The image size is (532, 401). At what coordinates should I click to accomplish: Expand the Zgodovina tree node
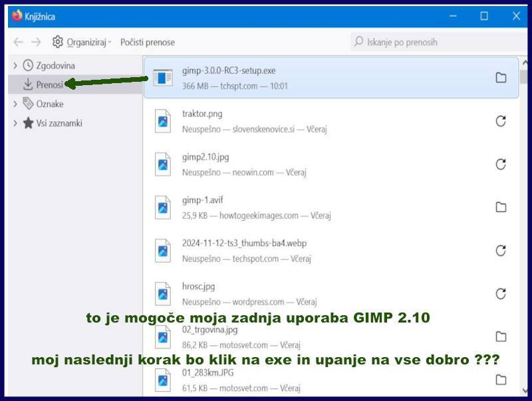click(x=15, y=65)
